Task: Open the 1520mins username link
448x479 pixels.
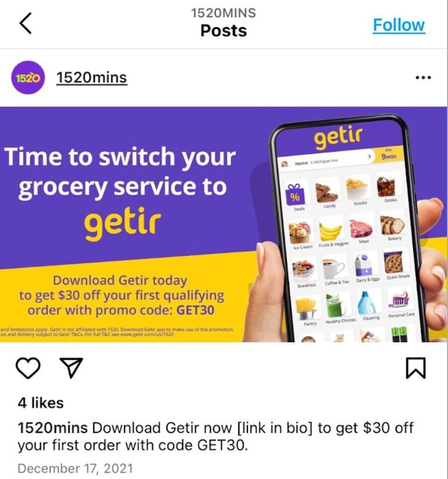Action: coord(91,78)
